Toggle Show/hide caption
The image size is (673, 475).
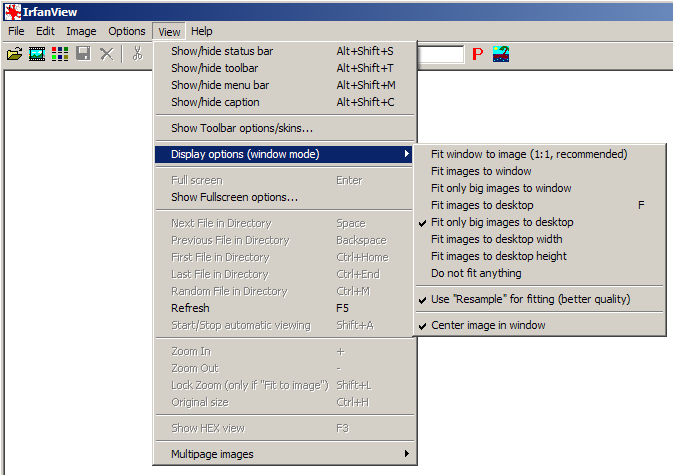click(x=284, y=102)
